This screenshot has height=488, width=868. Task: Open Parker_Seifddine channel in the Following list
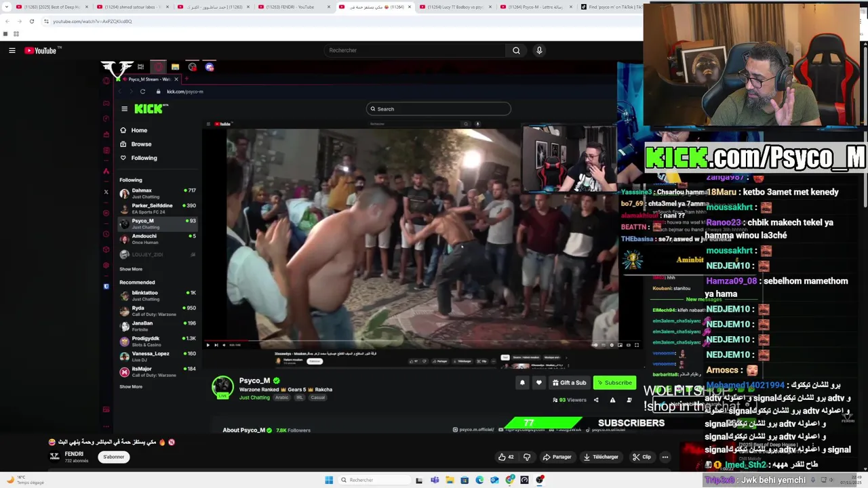coord(158,208)
